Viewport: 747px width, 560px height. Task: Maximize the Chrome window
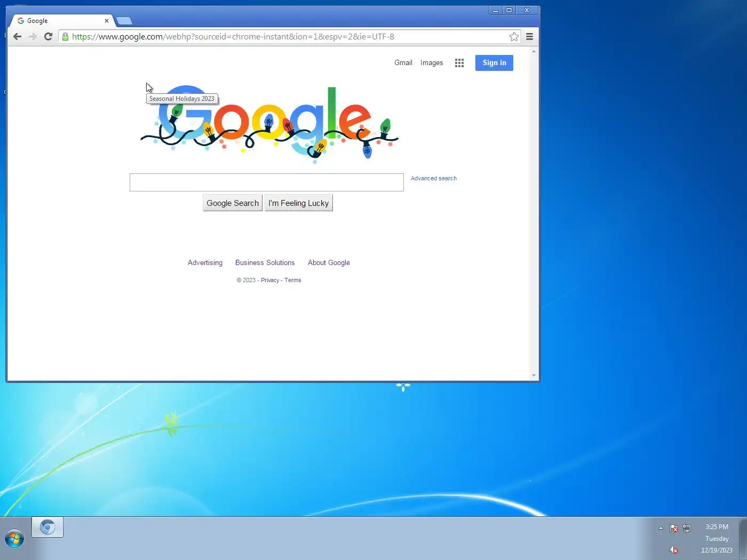coord(509,10)
